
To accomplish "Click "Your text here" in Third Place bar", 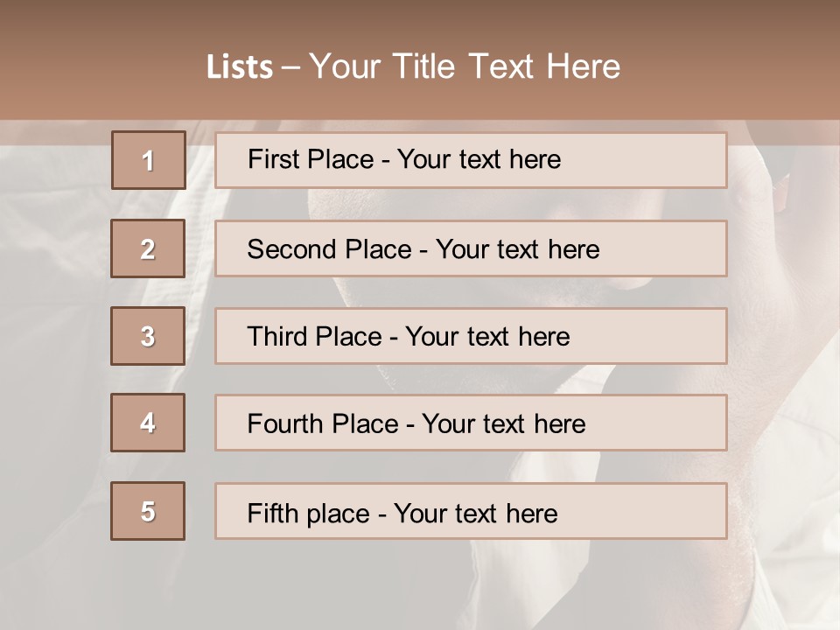I will click(x=487, y=337).
